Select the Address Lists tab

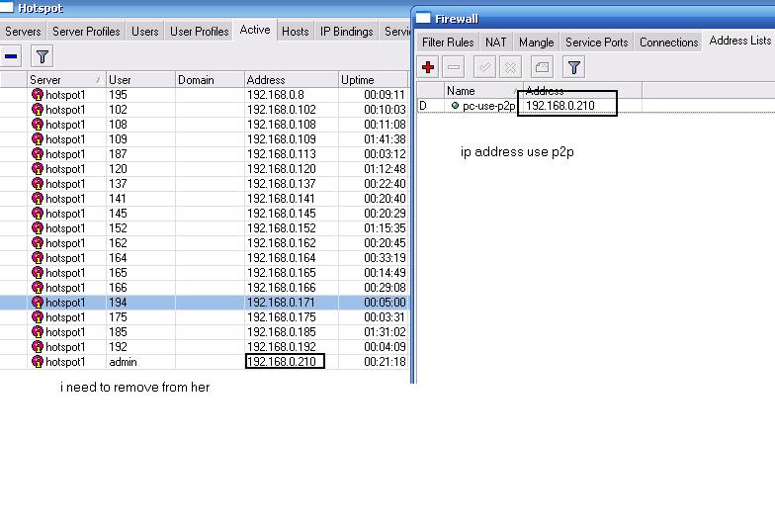739,41
